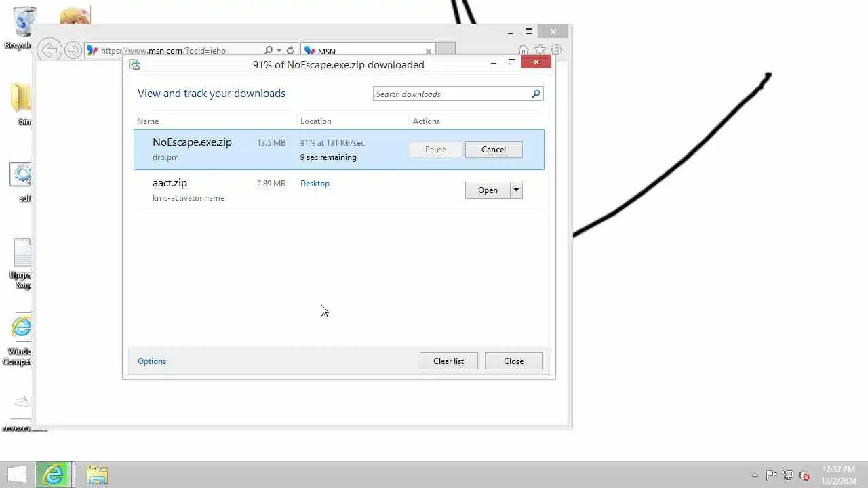Screen dimensions: 868x488
Task: Expand the Open button dropdown arrow
Action: 516,190
